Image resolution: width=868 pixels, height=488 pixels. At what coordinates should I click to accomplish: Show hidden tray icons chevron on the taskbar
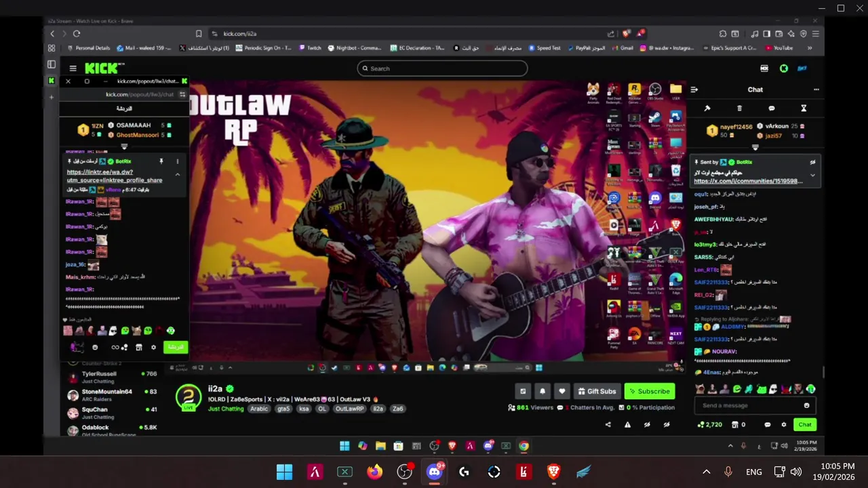706,472
